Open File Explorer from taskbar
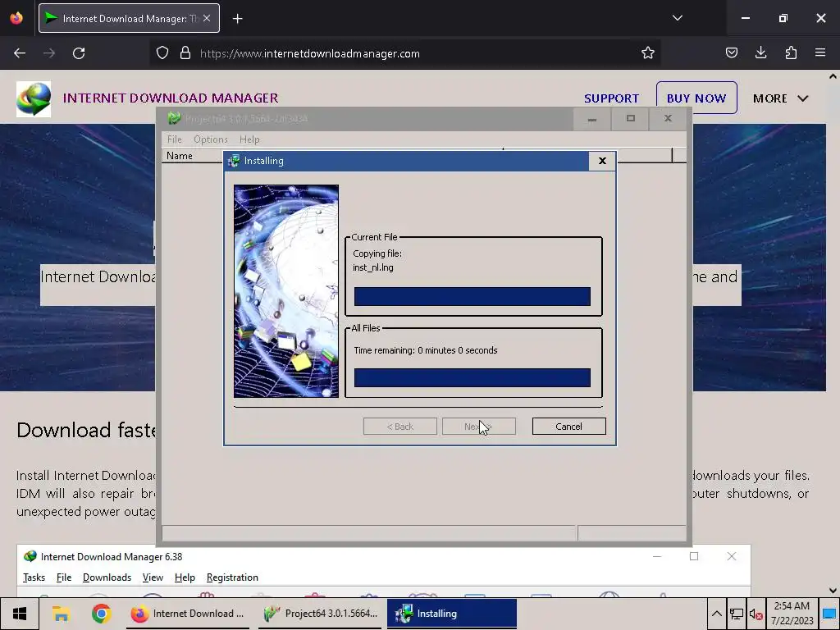The image size is (840, 630). click(x=61, y=614)
